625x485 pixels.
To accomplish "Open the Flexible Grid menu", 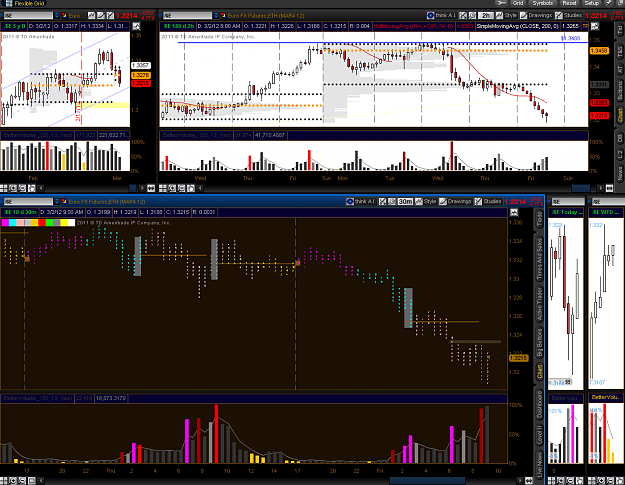I will point(25,3).
